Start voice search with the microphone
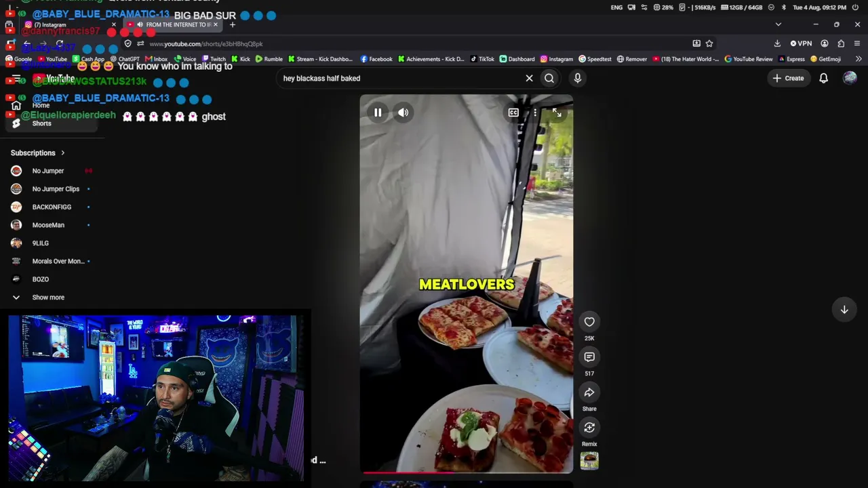868x488 pixels. (578, 78)
